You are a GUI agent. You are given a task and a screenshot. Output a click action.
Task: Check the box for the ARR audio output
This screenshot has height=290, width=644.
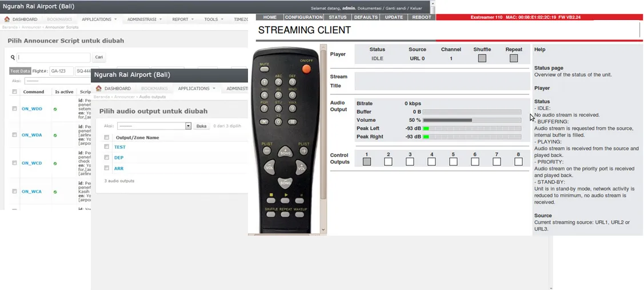[x=106, y=168]
